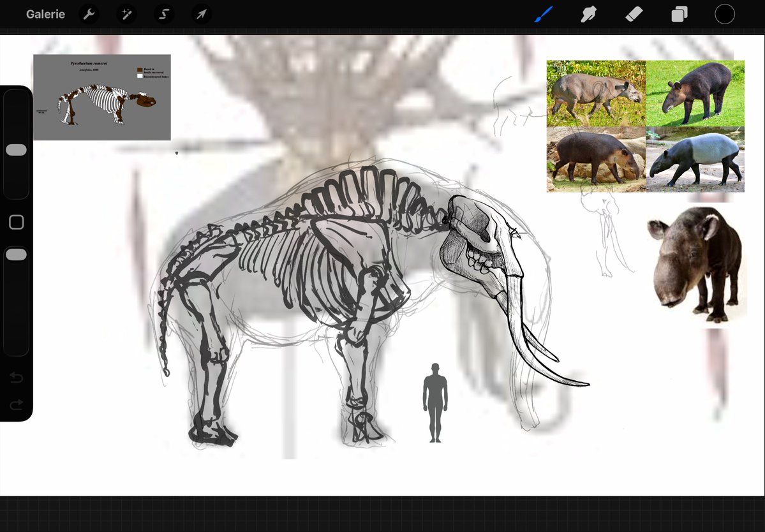Tap the human silhouette scale figure
765x532 pixels.
pyautogui.click(x=434, y=401)
